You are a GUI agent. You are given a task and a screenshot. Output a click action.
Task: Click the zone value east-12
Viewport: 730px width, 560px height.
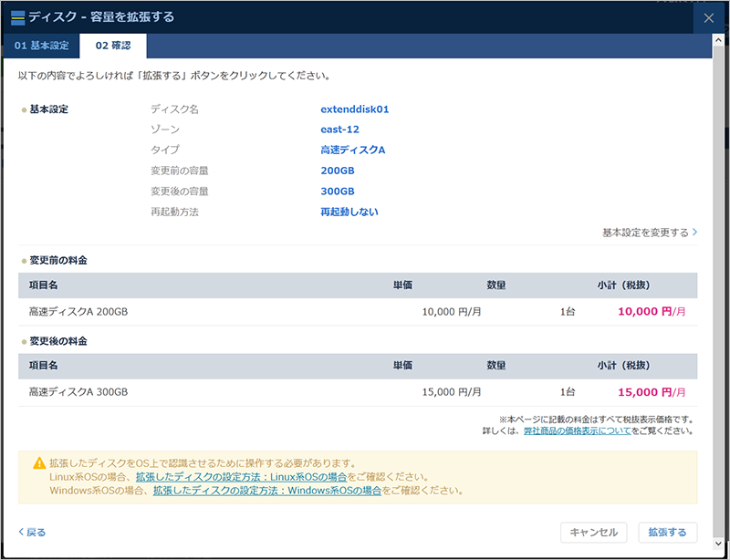pyautogui.click(x=339, y=130)
